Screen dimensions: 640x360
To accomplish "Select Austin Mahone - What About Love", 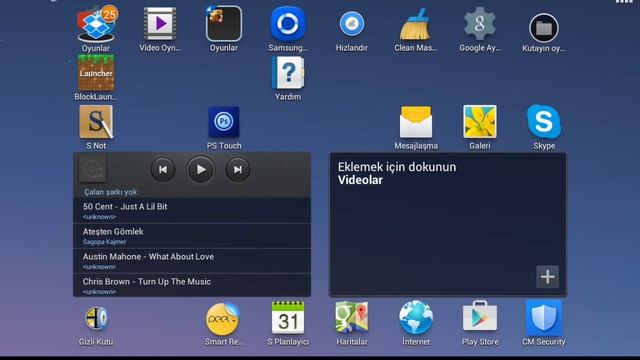I will pyautogui.click(x=192, y=261).
